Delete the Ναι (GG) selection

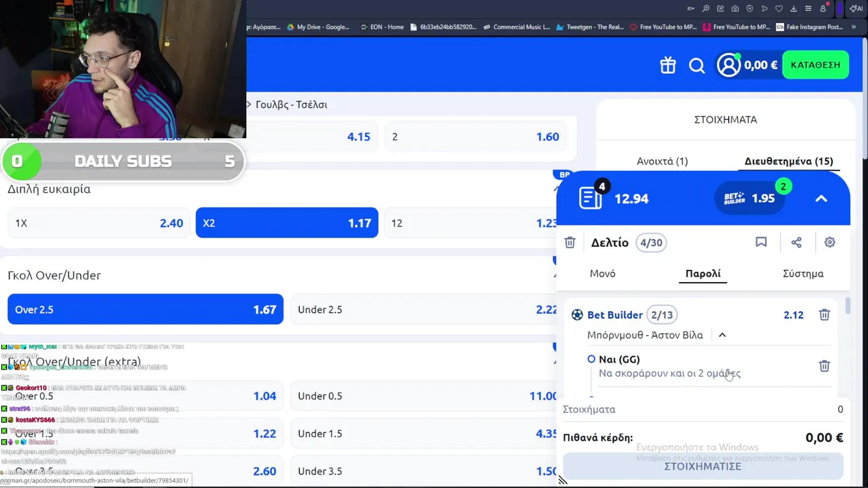[x=824, y=366]
